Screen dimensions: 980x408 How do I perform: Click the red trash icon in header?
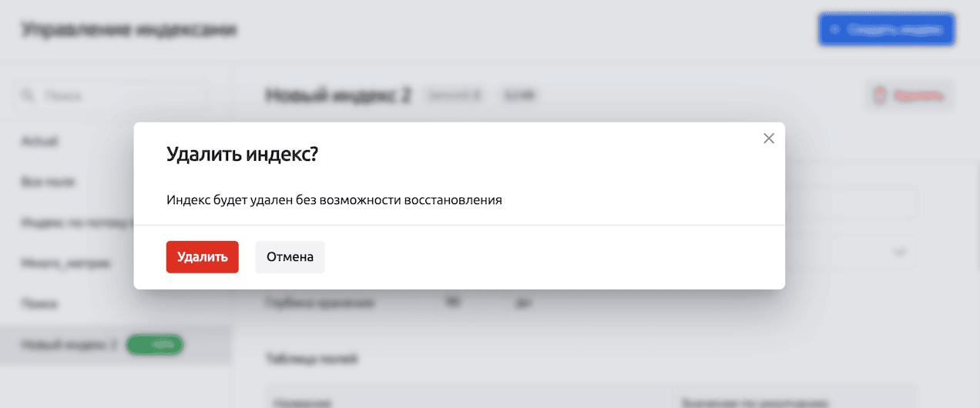click(x=881, y=96)
